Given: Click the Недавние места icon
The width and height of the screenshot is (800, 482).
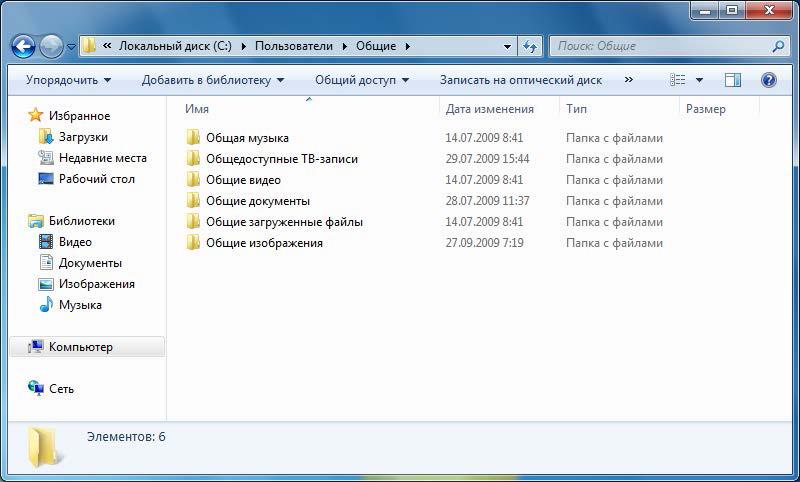Looking at the screenshot, I should click(x=45, y=158).
